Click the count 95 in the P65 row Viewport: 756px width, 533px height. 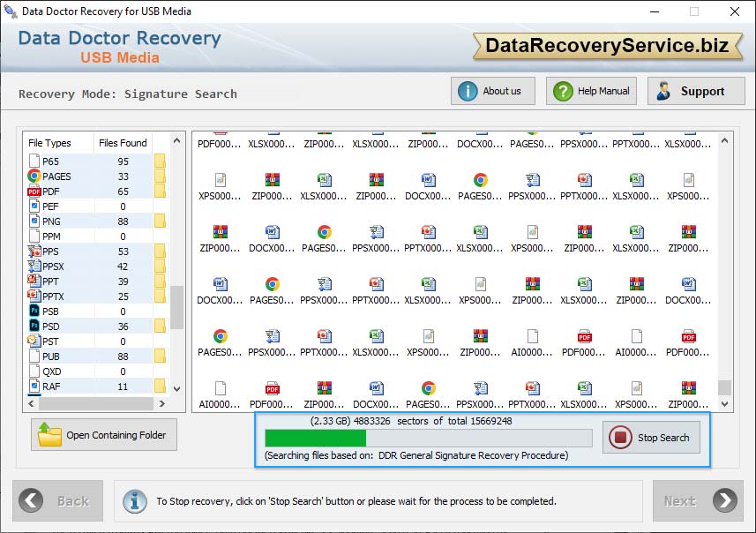[x=123, y=161]
